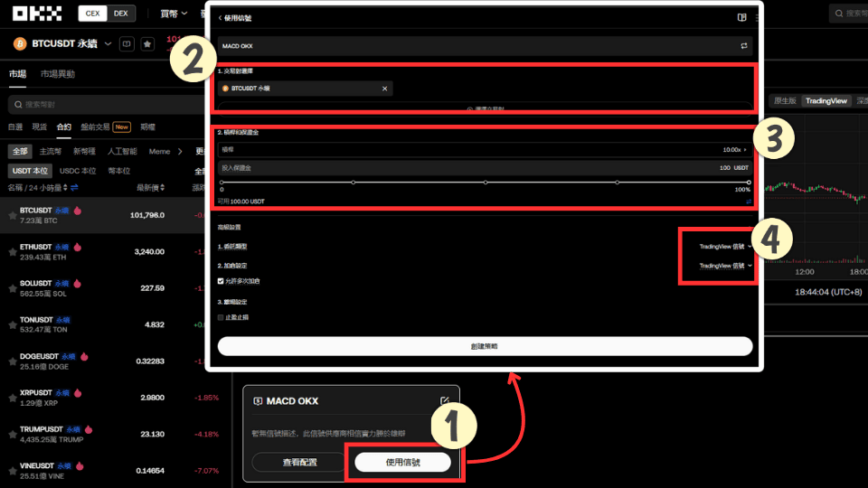The width and height of the screenshot is (868, 488).
Task: Click the back arrow beside 使用信號
Action: click(x=221, y=18)
